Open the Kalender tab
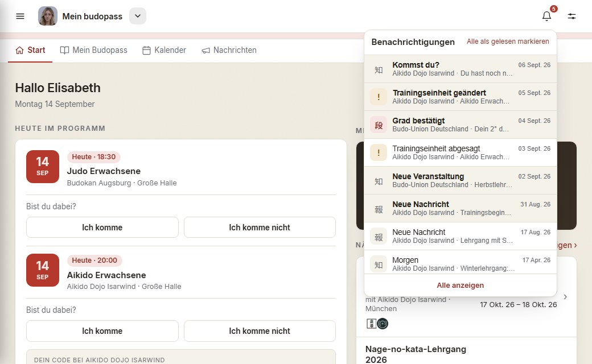592x364 pixels. 165,50
